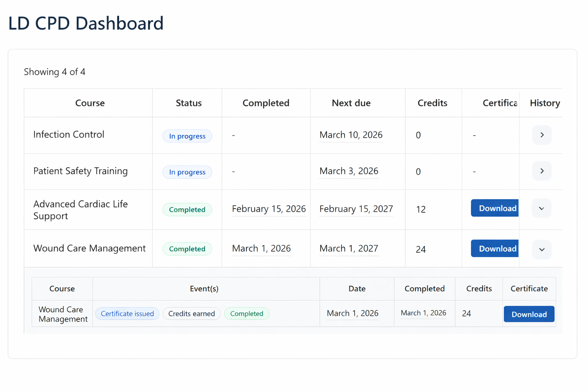Toggle Advanced Cardiac Life Support history chevron

coord(541,209)
